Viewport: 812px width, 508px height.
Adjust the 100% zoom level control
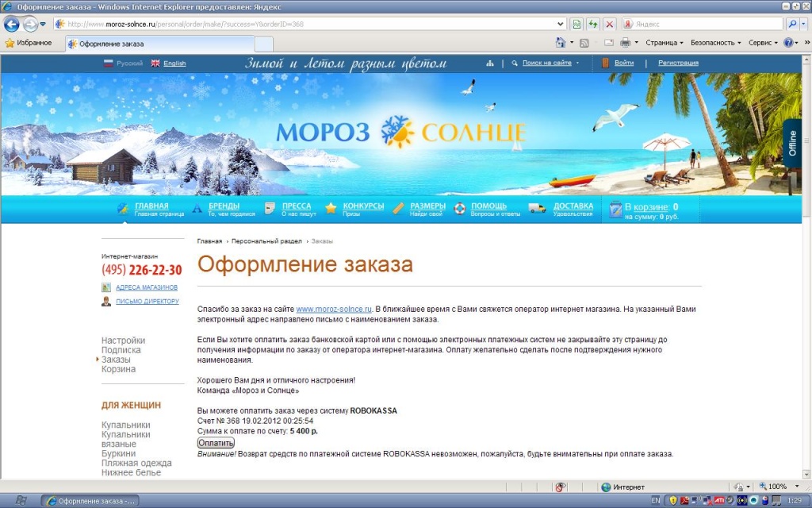[776, 487]
